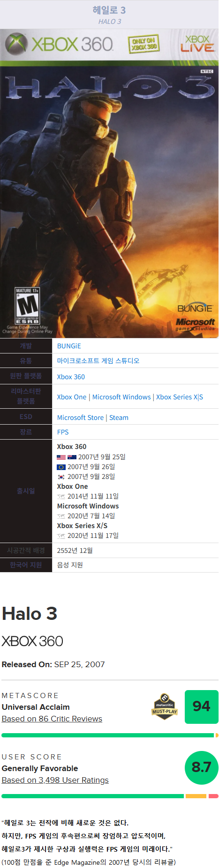
Task: Open the Microsoft Windows remaster platform link
Action: [x=121, y=397]
